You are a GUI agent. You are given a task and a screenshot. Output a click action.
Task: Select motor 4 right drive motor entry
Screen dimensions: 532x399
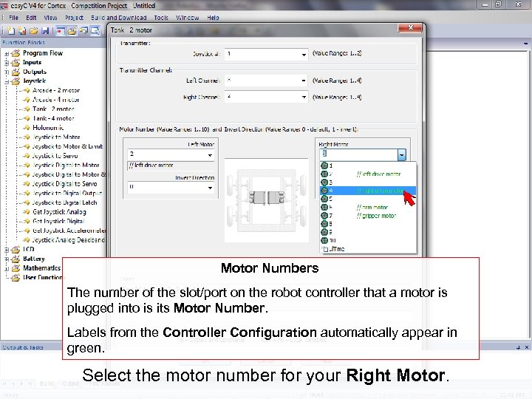pyautogui.click(x=368, y=191)
